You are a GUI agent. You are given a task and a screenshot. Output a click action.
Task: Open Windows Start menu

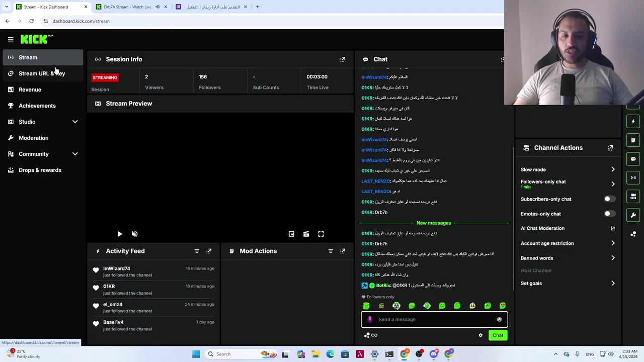pos(196,354)
